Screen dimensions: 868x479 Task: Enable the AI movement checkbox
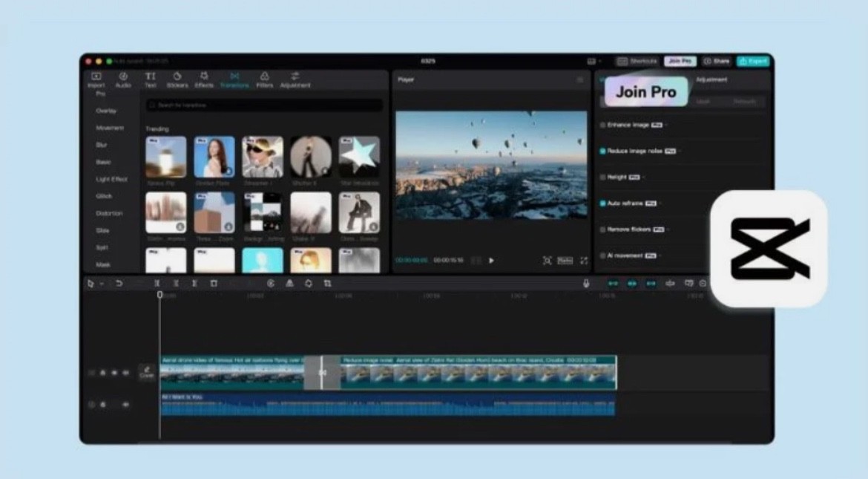pos(603,255)
